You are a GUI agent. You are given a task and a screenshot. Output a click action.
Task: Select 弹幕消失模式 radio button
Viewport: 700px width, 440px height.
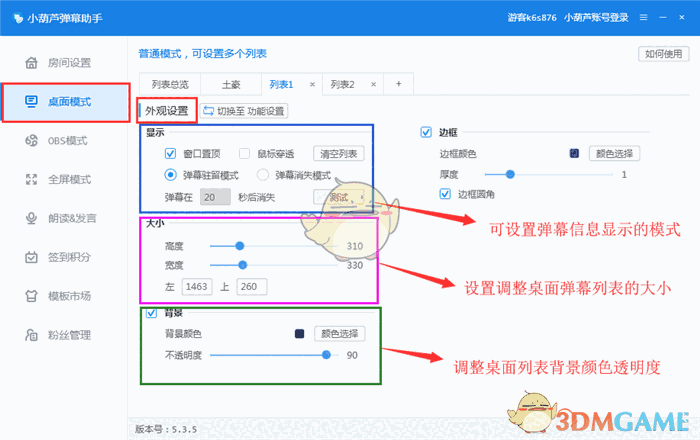coord(262,174)
